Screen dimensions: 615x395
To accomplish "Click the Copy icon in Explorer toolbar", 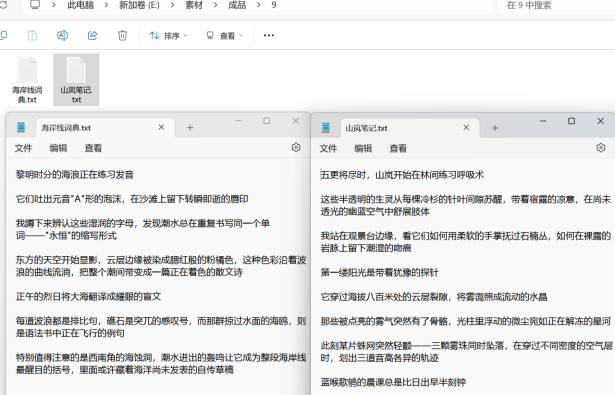I will click(x=4, y=35).
